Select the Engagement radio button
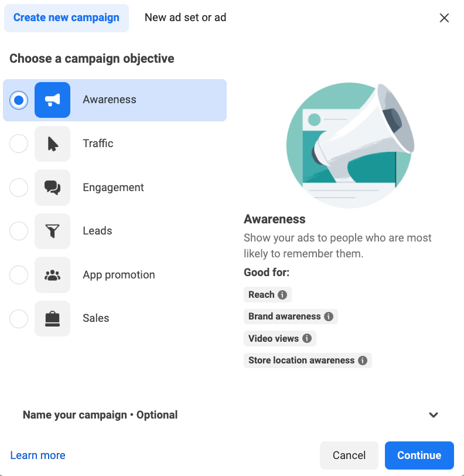Image resolution: width=464 pixels, height=476 pixels. 19,188
